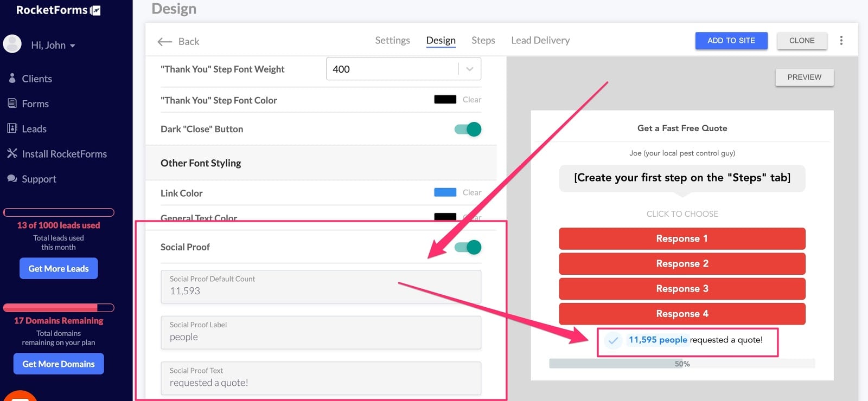Viewport: 868px width, 401px height.
Task: Toggle the Dark Close Button switch
Action: tap(468, 129)
